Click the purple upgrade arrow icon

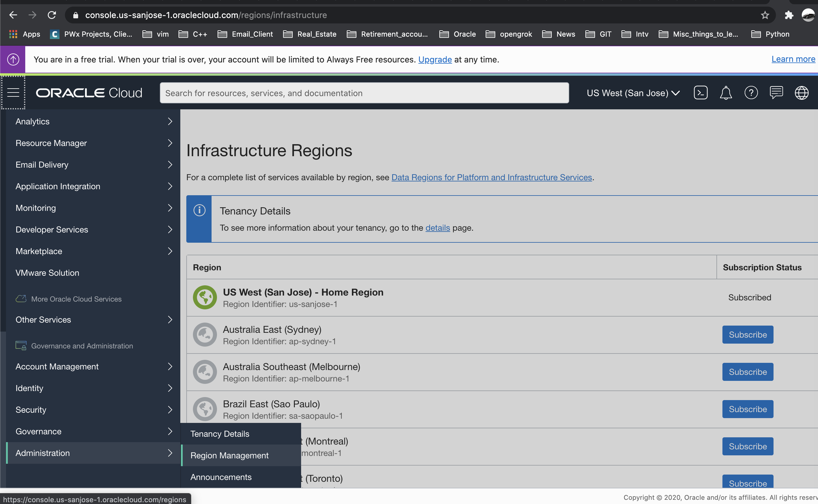pos(13,59)
